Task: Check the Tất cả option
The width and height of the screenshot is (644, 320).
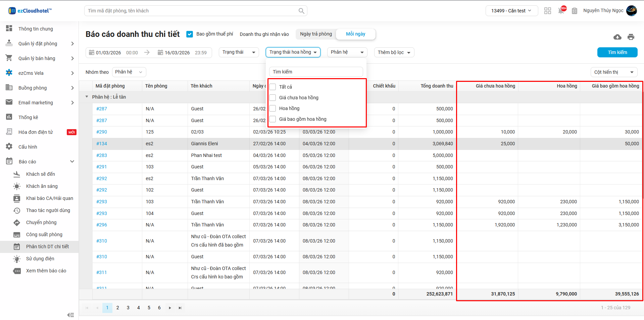Action: coord(273,87)
